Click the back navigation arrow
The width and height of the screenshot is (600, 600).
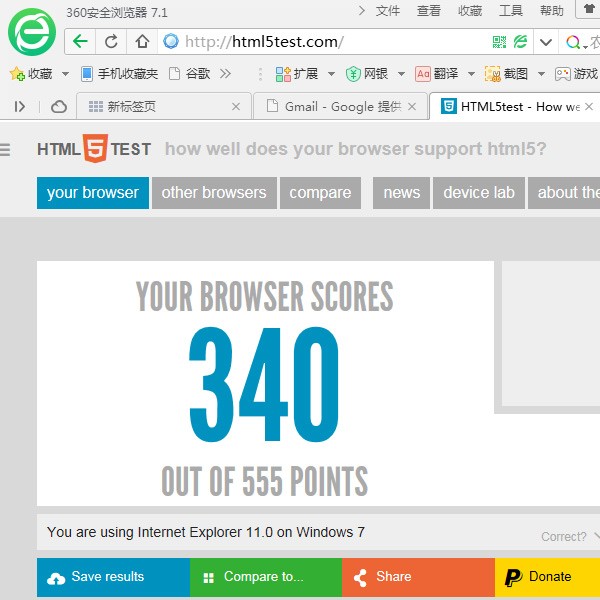(x=82, y=42)
